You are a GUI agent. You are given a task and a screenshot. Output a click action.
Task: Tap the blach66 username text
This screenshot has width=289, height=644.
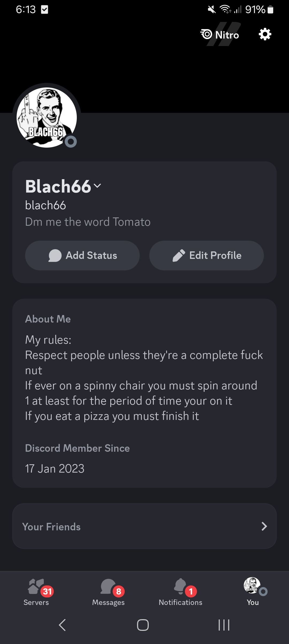45,205
